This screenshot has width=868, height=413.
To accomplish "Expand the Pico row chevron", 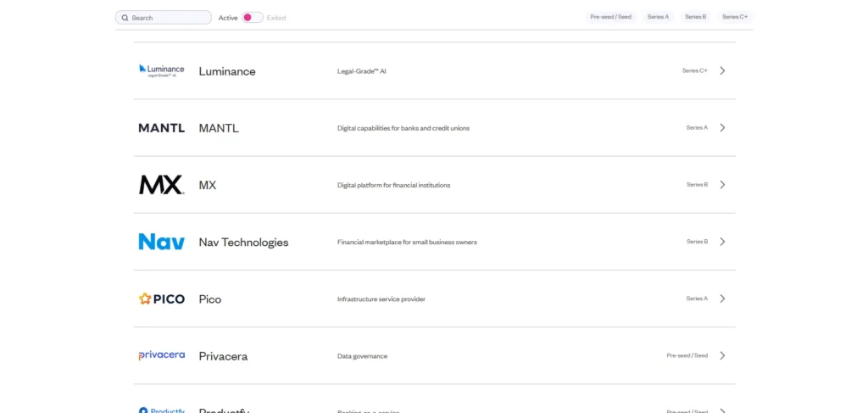I will point(722,299).
